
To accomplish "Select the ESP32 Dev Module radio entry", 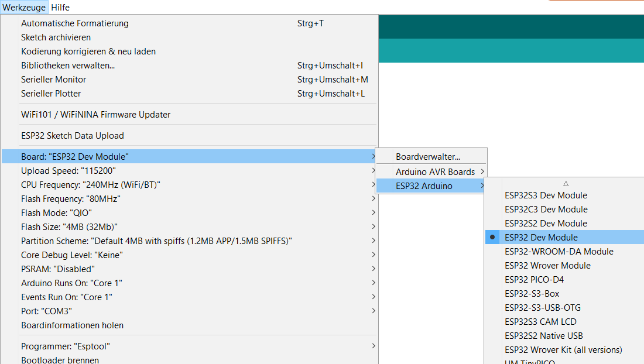I will point(541,238).
